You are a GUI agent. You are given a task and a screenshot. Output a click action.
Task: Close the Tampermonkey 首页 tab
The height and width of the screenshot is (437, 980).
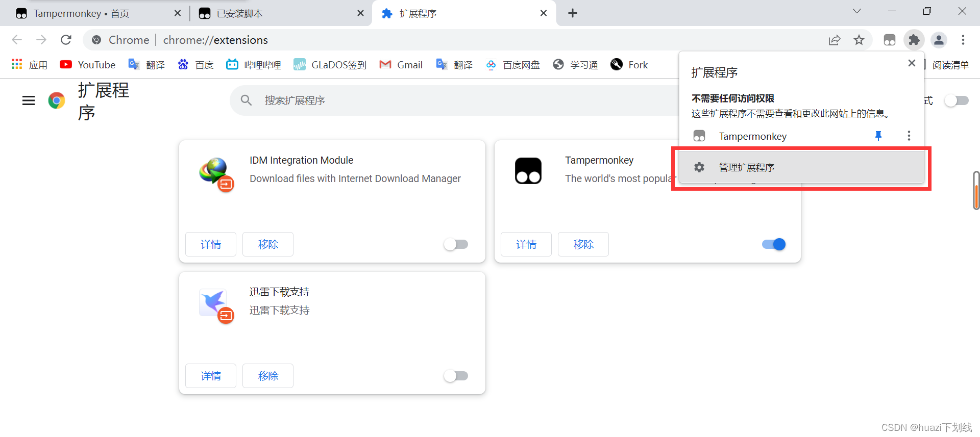point(177,13)
